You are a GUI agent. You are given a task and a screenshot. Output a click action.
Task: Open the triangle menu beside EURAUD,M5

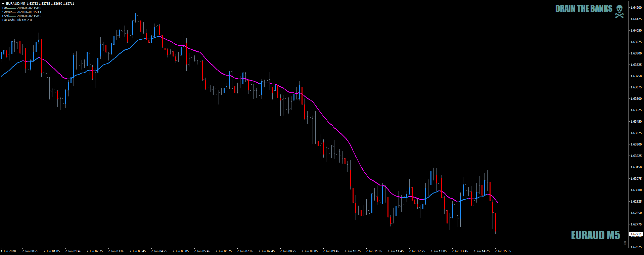(3, 4)
